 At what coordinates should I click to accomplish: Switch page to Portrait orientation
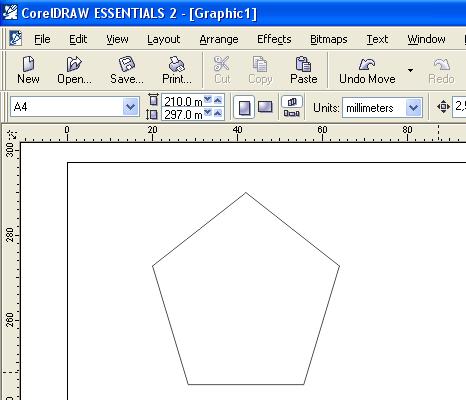tap(244, 107)
